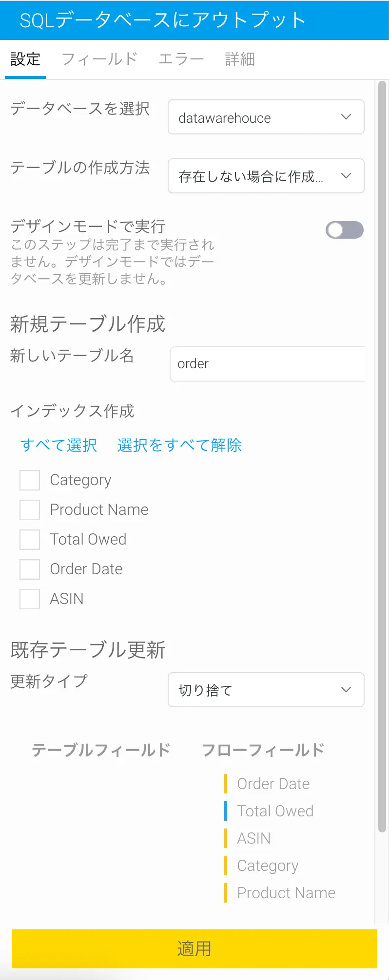The height and width of the screenshot is (980, 389).
Task: Switch to the エラー tab
Action: tap(181, 59)
